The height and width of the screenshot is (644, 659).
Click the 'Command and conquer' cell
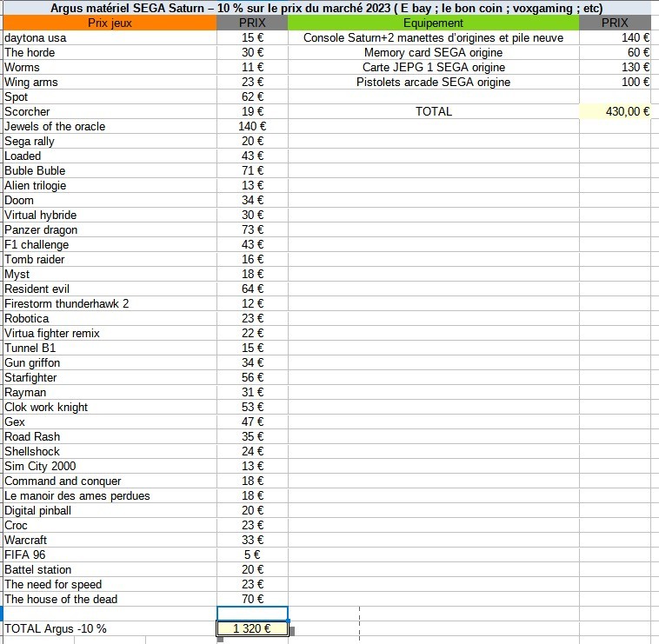point(110,481)
